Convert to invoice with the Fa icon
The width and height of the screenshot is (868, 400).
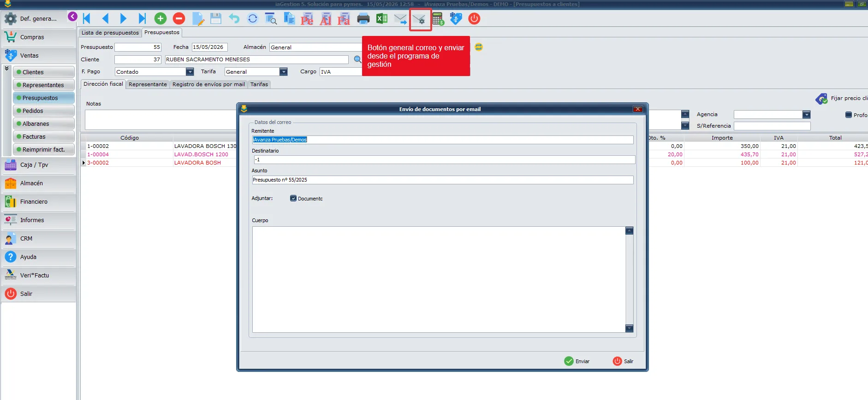[344, 19]
